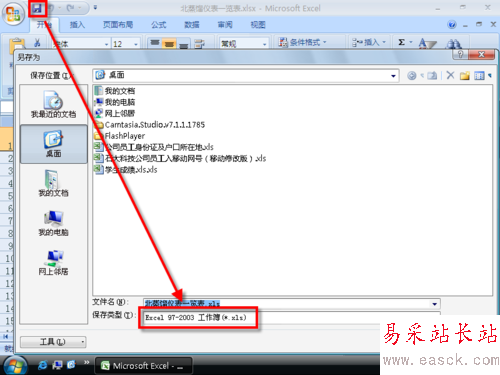Open the 条件格式 dropdown
Screen dimensions: 500x375
[x=303, y=42]
